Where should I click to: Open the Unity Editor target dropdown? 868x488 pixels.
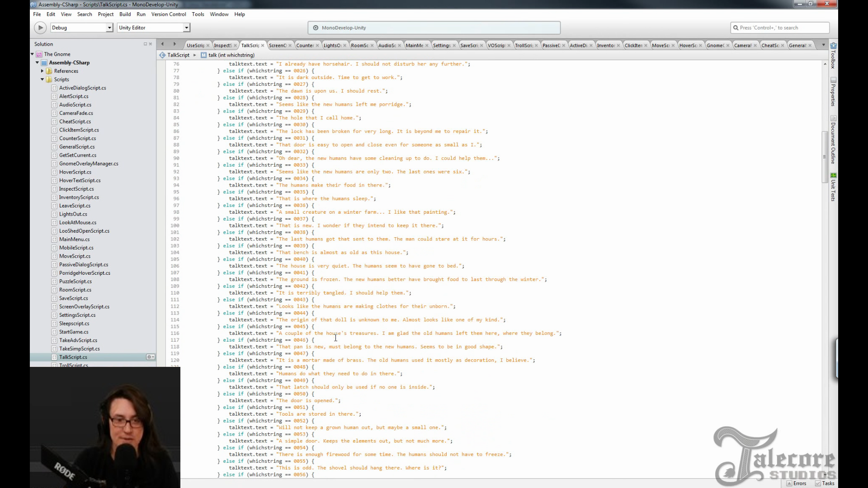(154, 28)
